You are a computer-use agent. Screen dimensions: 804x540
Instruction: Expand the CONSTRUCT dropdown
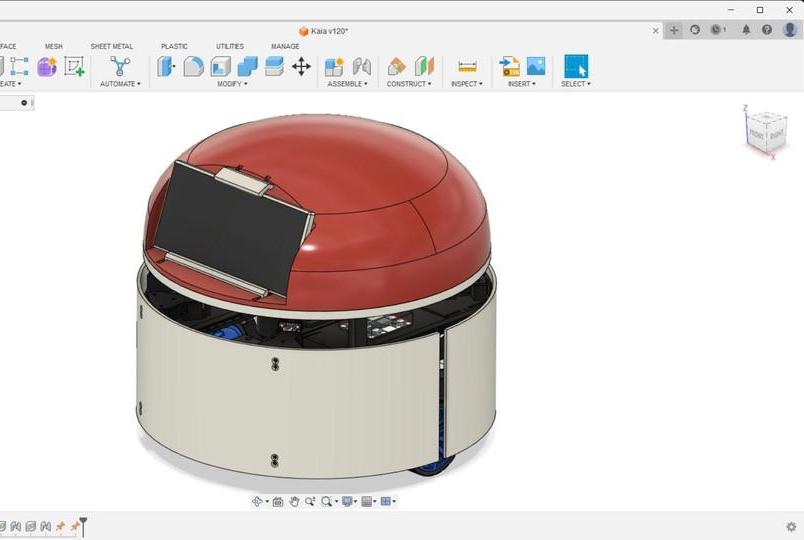[409, 84]
